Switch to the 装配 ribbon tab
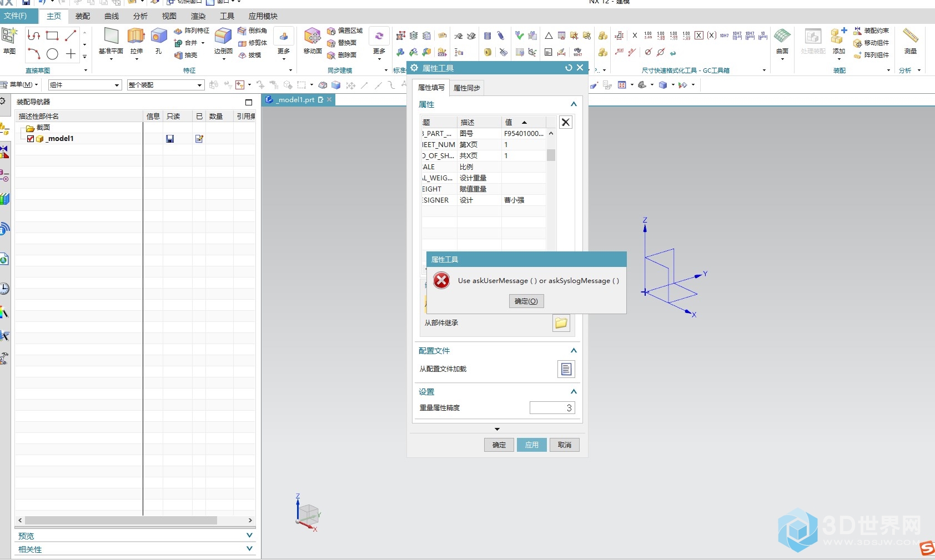935x560 pixels. pos(83,16)
